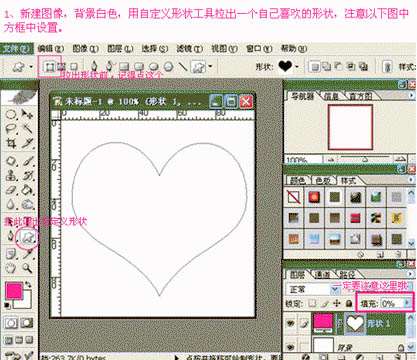Select the Slice tool in toolbox

point(27,143)
